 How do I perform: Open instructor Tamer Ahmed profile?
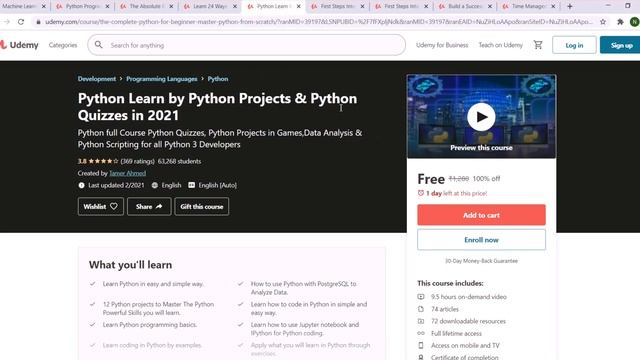click(x=127, y=173)
